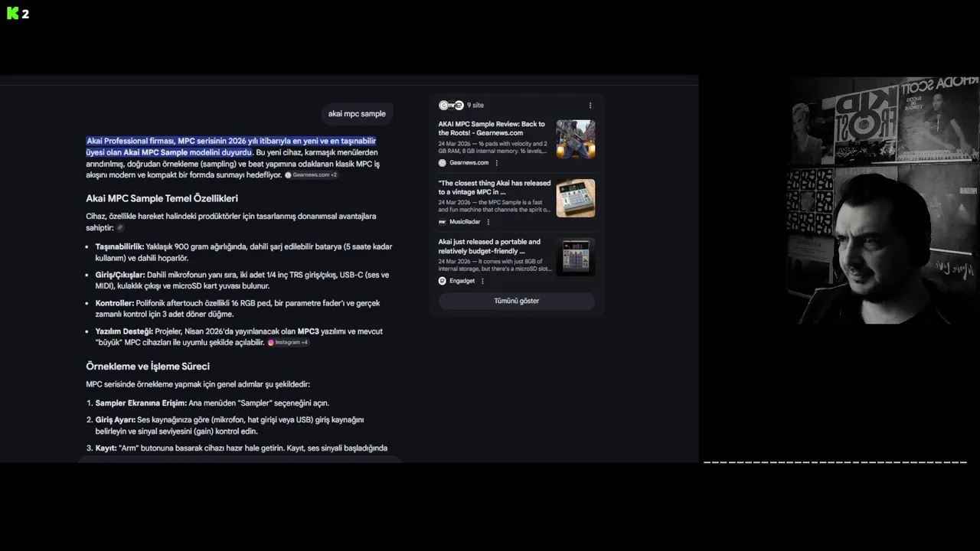Click the 'Örnekleme ve İşleme Süreci' heading

pos(148,367)
